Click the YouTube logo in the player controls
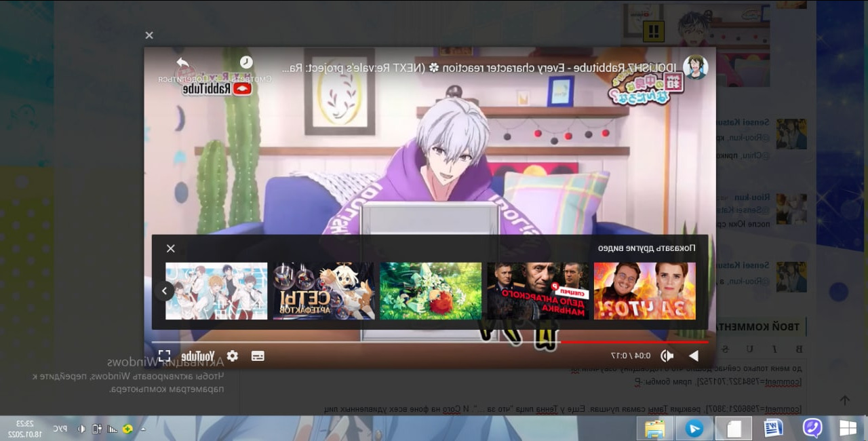The height and width of the screenshot is (441, 868). (197, 356)
